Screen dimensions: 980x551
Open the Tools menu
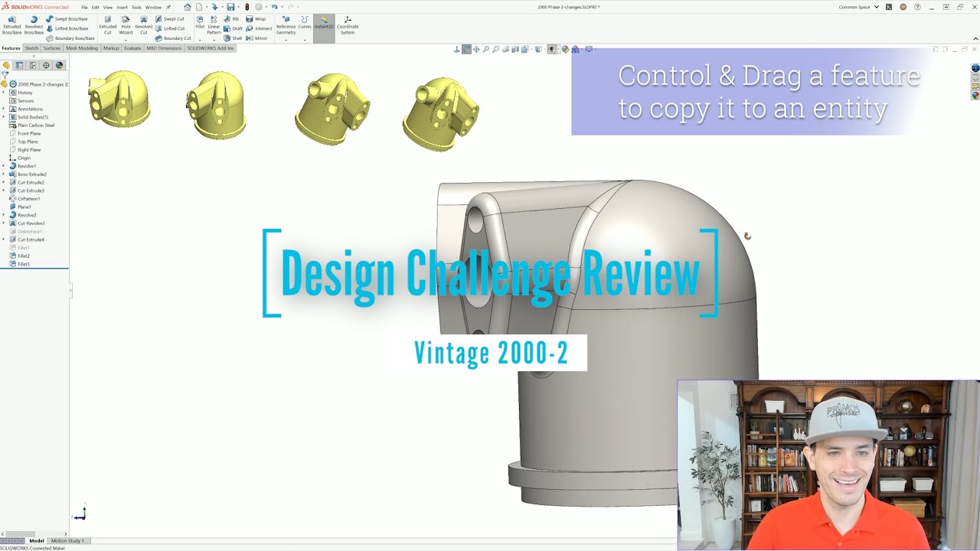[x=136, y=7]
